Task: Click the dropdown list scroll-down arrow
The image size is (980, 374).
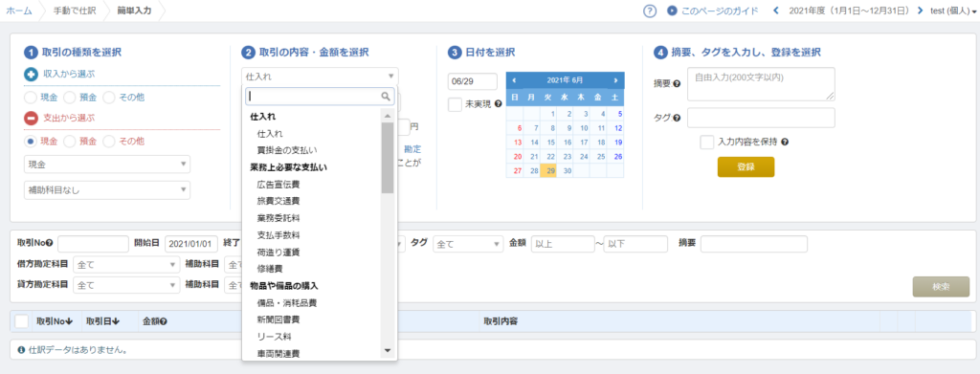Action: 388,351
